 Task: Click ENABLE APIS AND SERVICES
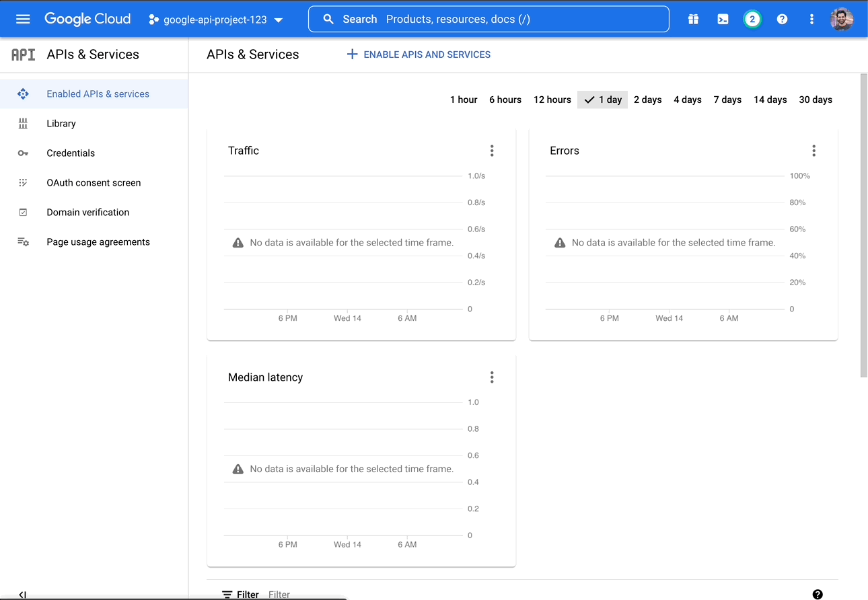coord(419,54)
